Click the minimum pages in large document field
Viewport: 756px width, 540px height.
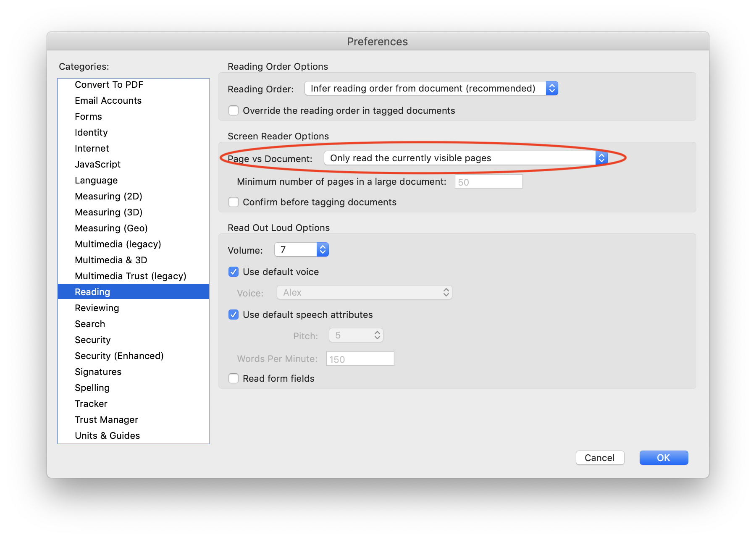(x=488, y=181)
